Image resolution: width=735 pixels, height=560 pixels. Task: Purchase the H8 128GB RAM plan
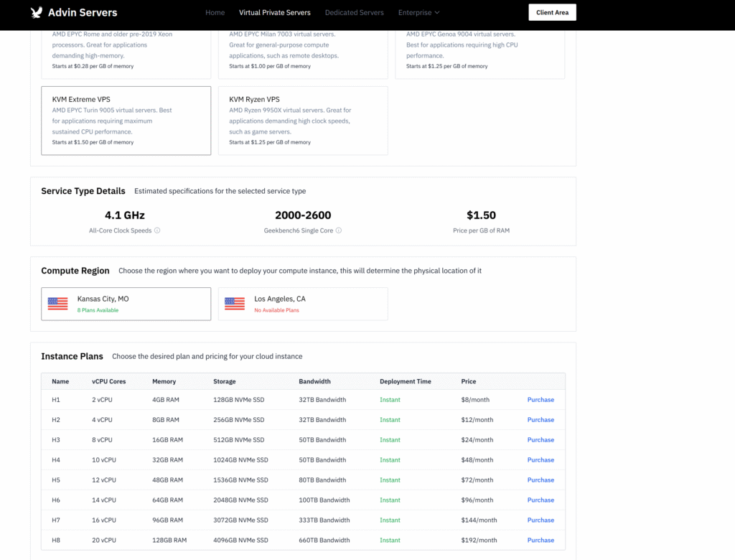[x=540, y=541]
